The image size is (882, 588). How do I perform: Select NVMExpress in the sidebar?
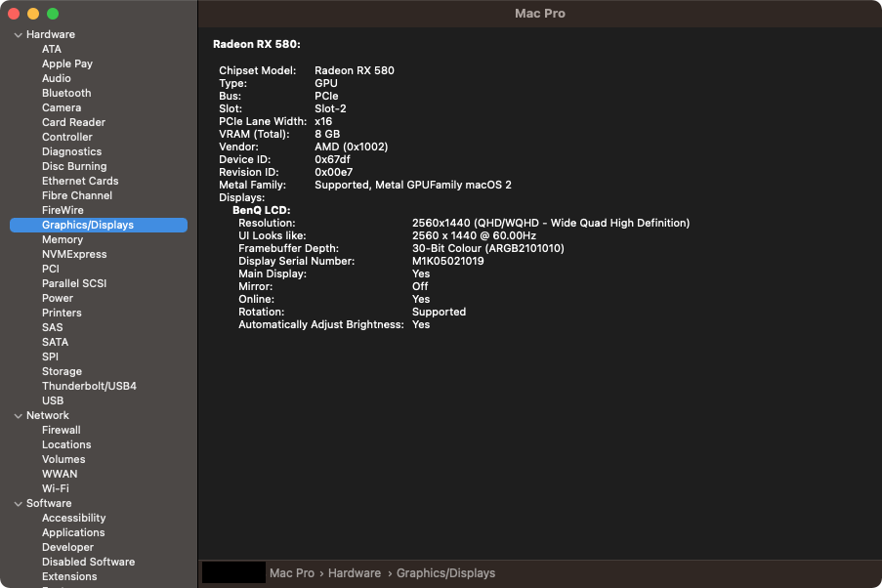tap(74, 254)
